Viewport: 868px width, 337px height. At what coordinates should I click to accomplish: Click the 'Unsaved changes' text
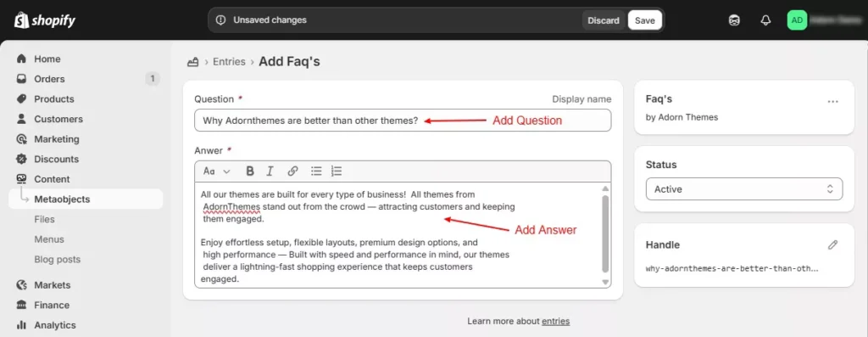click(270, 20)
